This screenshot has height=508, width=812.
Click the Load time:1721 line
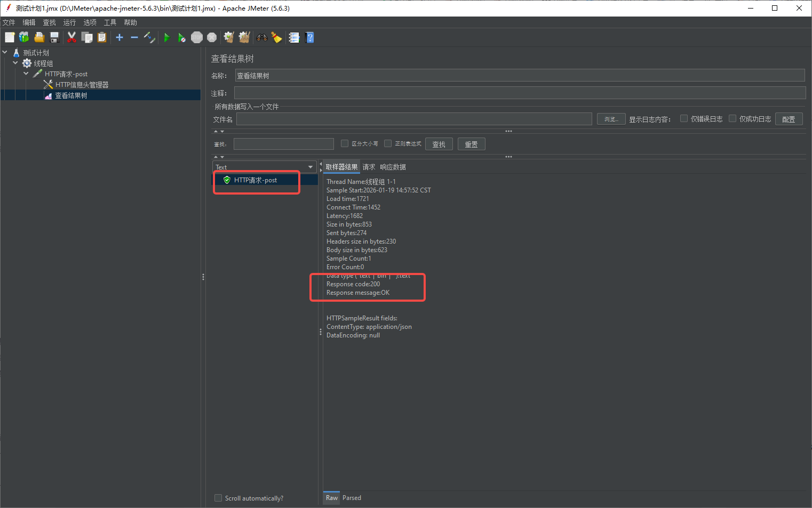tap(347, 199)
